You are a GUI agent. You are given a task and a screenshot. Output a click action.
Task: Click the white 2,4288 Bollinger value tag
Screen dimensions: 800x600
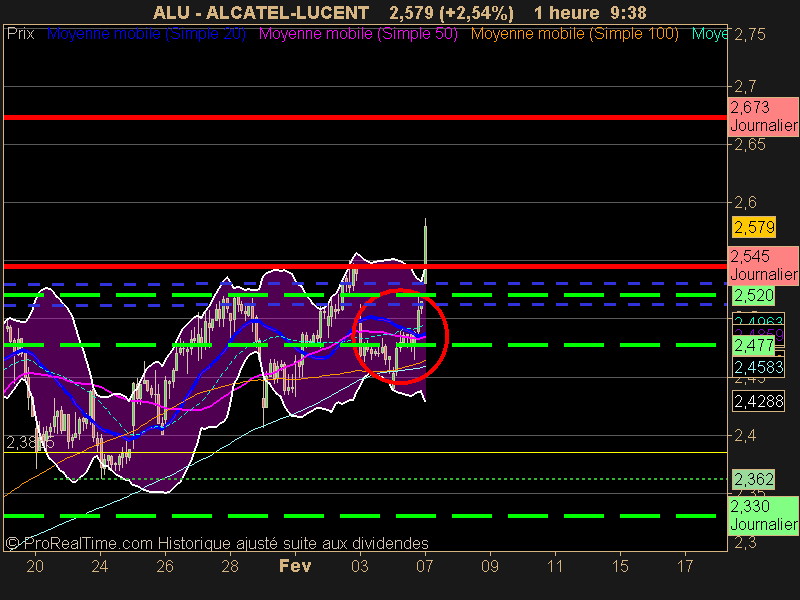[x=759, y=402]
